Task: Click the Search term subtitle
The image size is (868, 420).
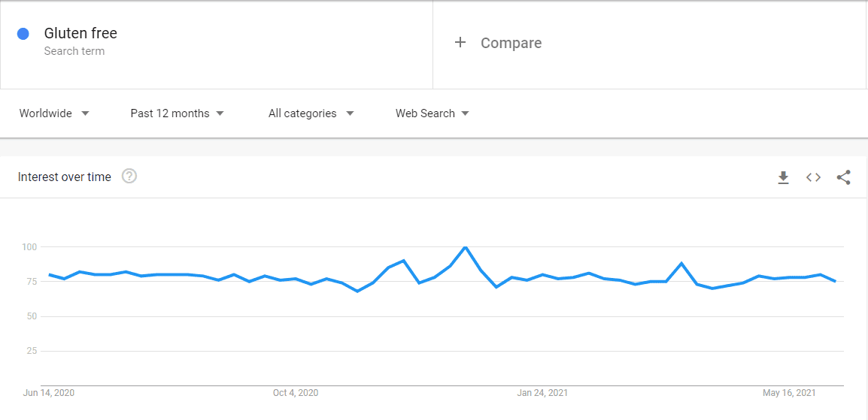Action: click(x=74, y=51)
